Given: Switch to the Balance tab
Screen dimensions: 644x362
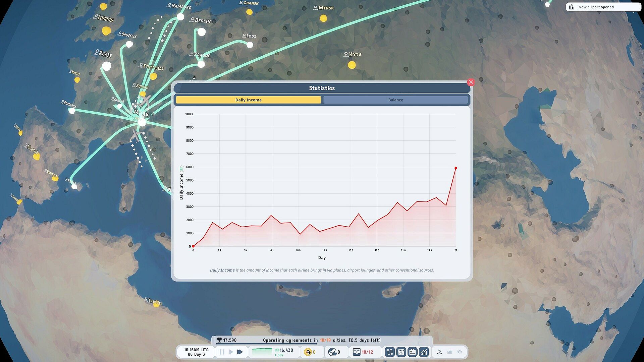Looking at the screenshot, I should [395, 100].
